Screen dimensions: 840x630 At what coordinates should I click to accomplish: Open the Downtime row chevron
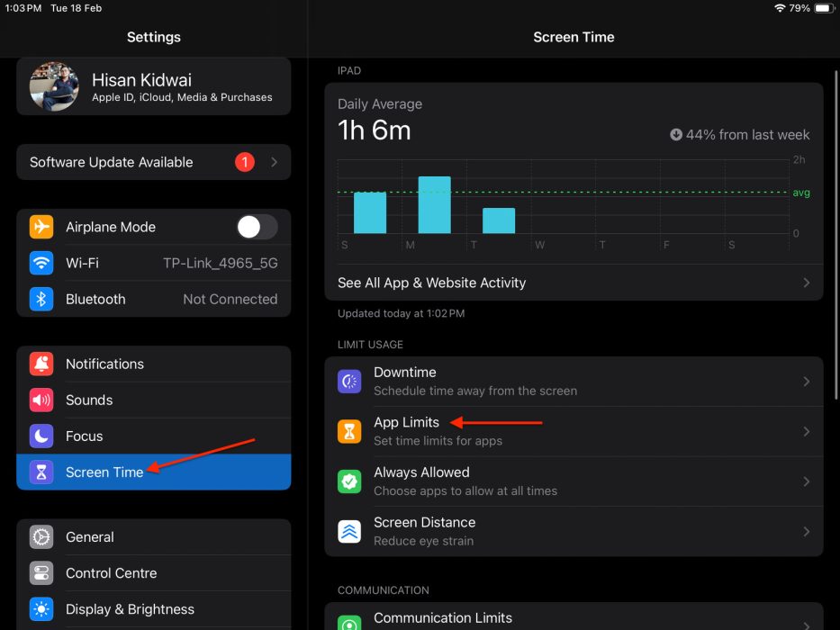pos(807,382)
